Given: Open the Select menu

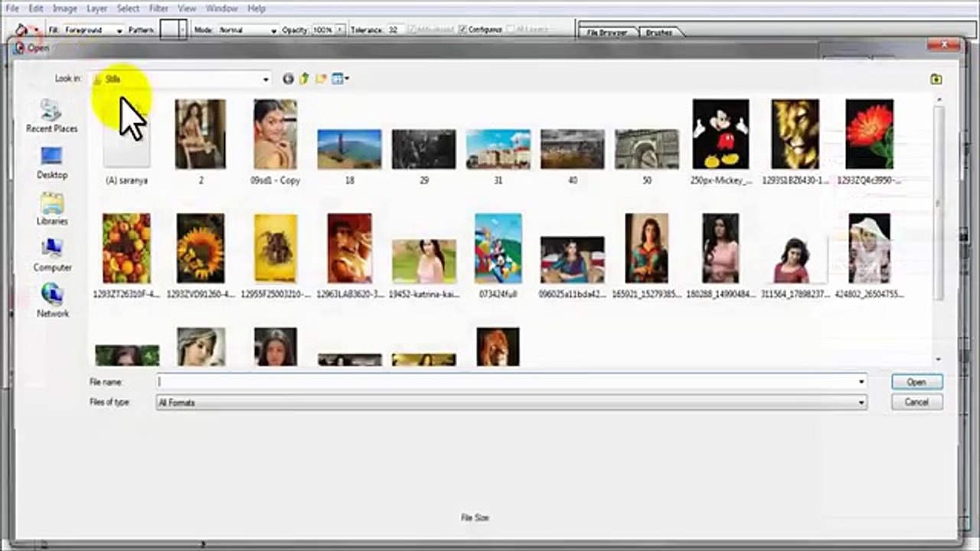Looking at the screenshot, I should click(x=128, y=8).
